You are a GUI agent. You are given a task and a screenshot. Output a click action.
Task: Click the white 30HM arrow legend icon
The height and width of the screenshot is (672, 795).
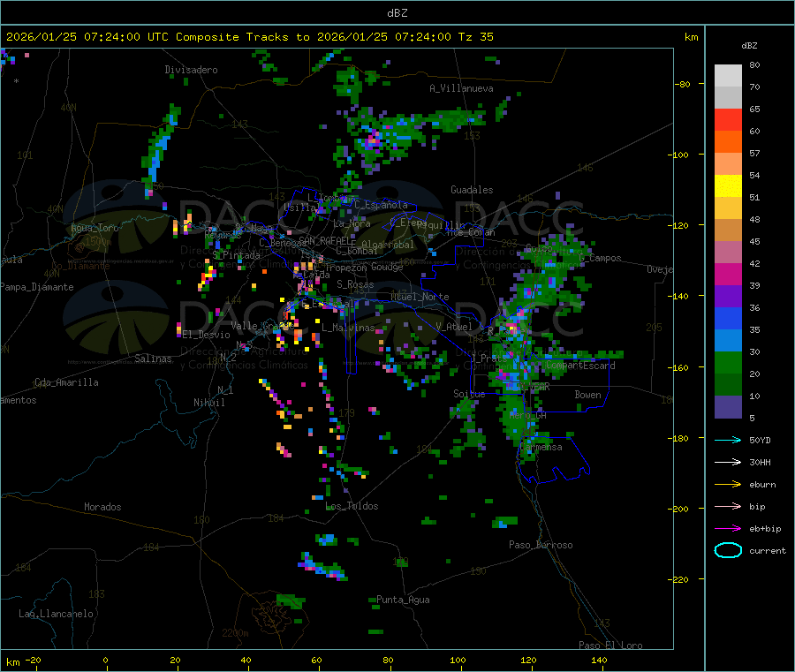(728, 462)
